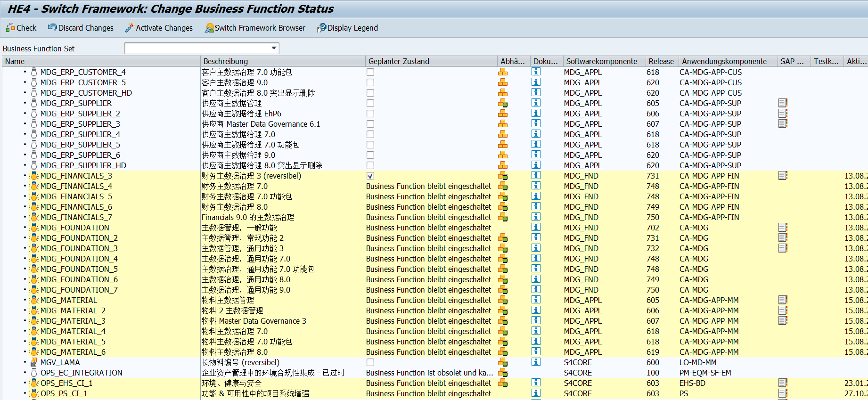
Task: Open dependencies icon for OPS_EC_INTEGRATION
Action: tap(503, 373)
